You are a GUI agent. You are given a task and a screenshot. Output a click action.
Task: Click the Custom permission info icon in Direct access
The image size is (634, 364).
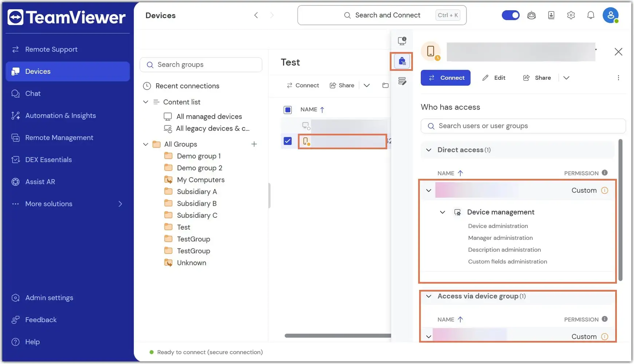[605, 190]
